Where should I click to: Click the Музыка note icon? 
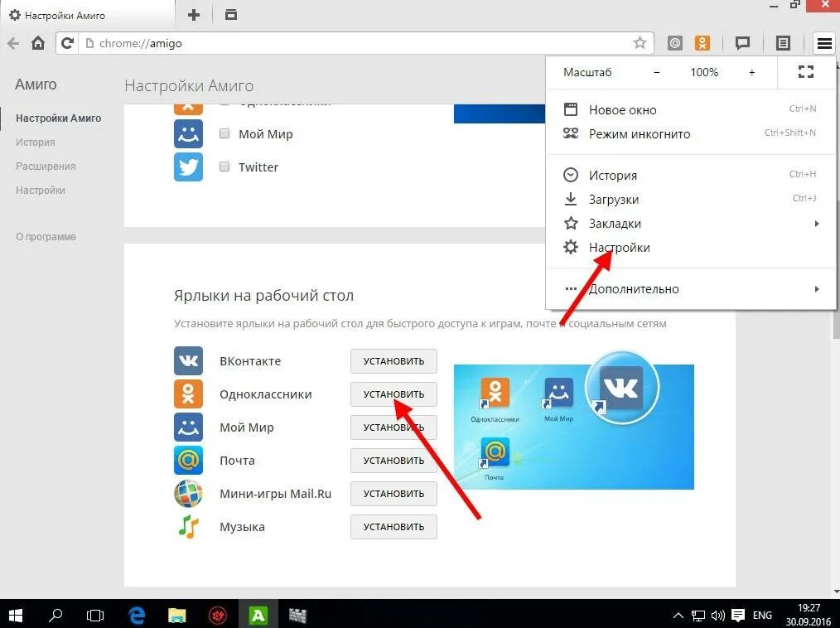tap(188, 527)
